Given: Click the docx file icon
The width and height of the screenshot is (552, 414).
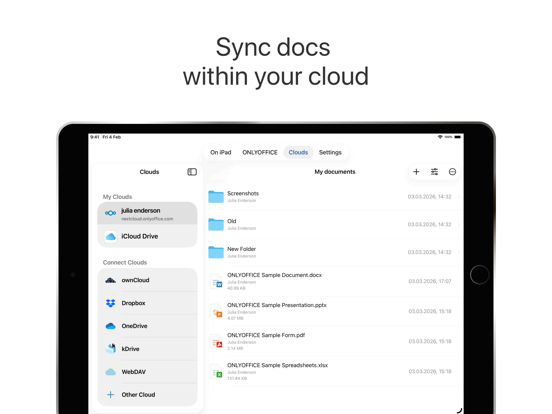Looking at the screenshot, I should pyautogui.click(x=216, y=281).
